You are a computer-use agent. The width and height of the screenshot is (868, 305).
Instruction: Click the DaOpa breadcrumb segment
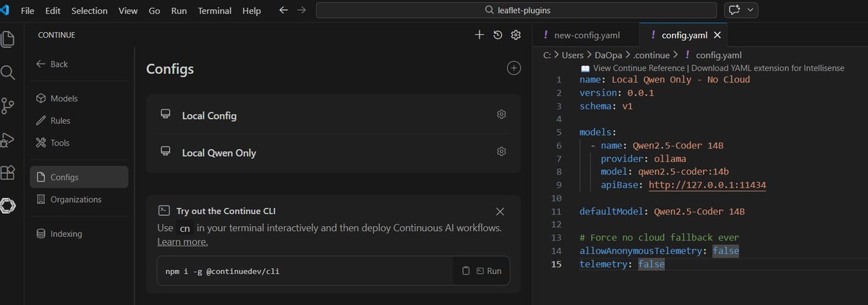pyautogui.click(x=609, y=54)
